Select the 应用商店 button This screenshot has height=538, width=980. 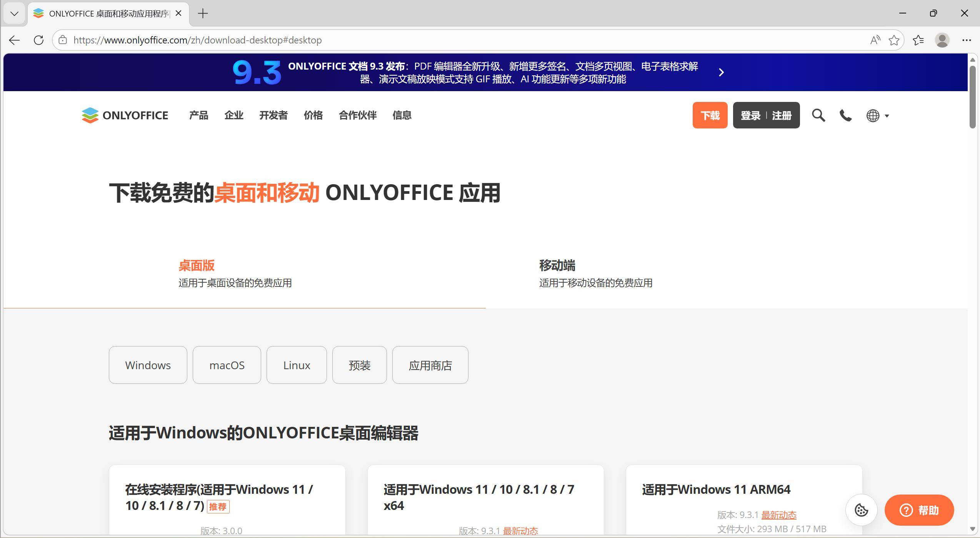coord(430,365)
